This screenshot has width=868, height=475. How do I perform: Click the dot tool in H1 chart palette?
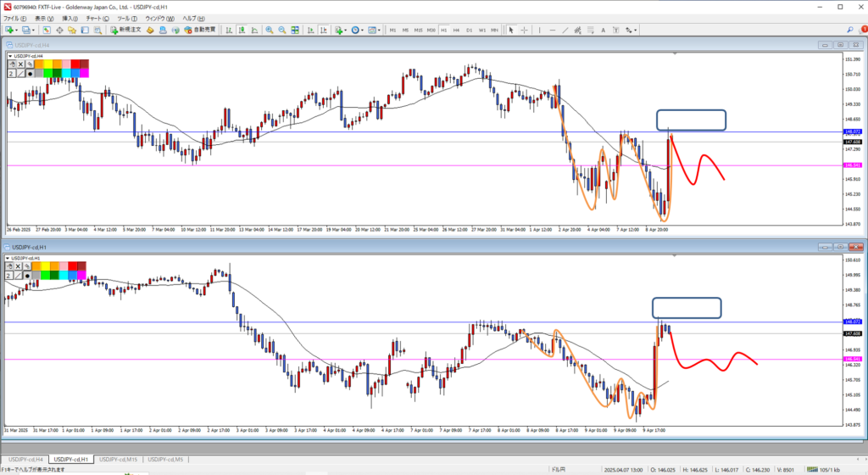[x=27, y=276]
